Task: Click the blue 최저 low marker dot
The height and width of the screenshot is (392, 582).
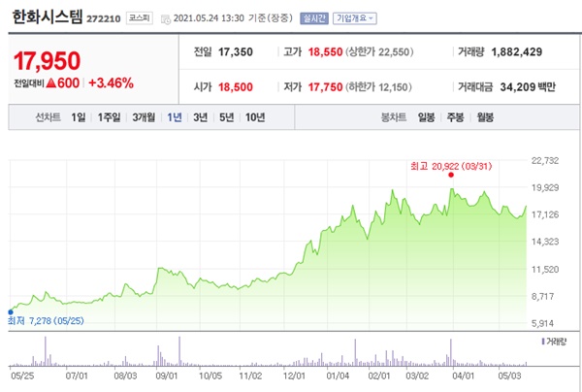Action: [11, 312]
